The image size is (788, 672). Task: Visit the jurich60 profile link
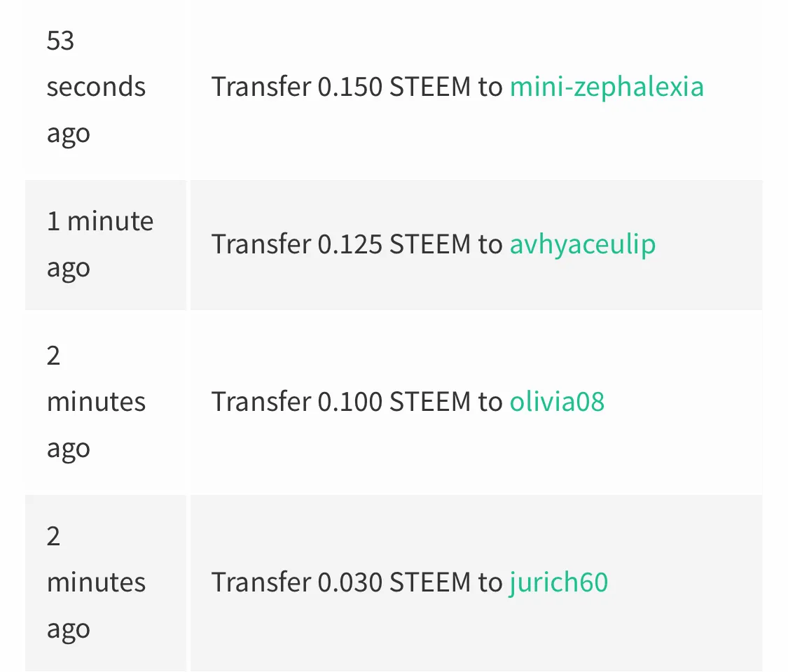pos(559,582)
